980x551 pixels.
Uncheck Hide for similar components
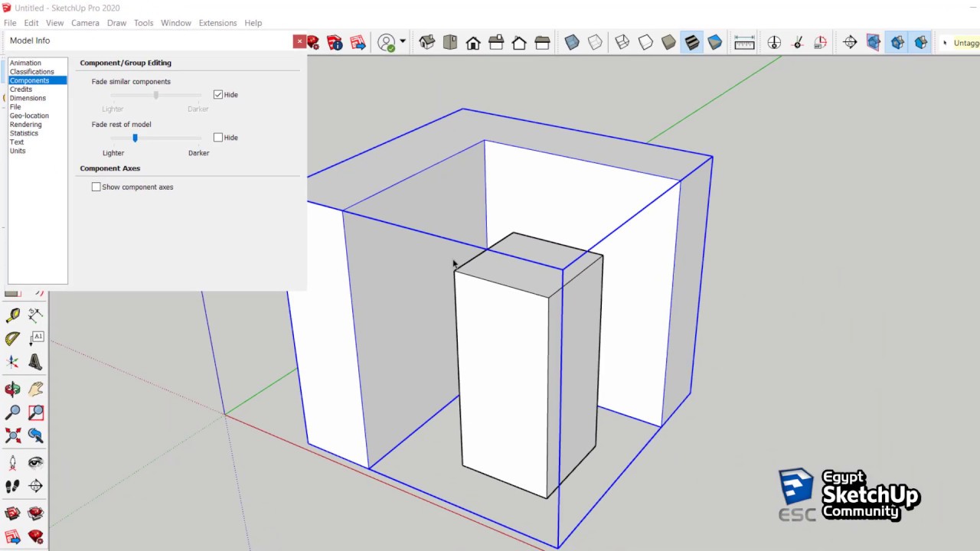click(218, 95)
